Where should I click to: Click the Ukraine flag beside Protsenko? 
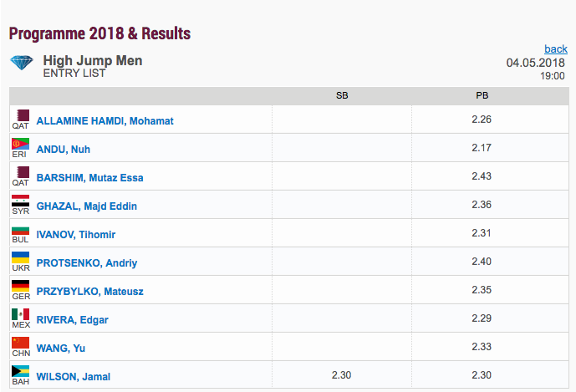point(20,257)
